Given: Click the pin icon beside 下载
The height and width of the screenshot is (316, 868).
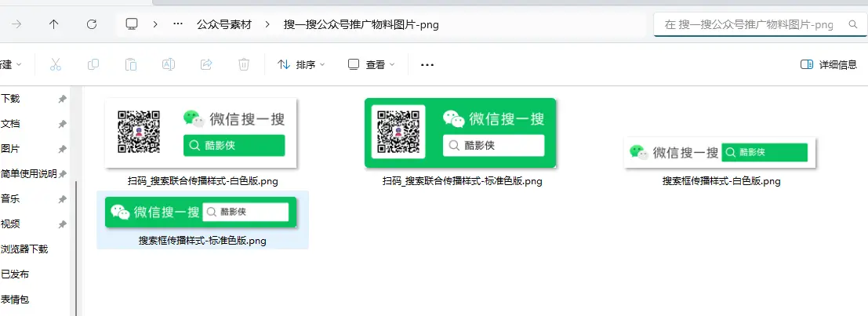Looking at the screenshot, I should coord(63,99).
